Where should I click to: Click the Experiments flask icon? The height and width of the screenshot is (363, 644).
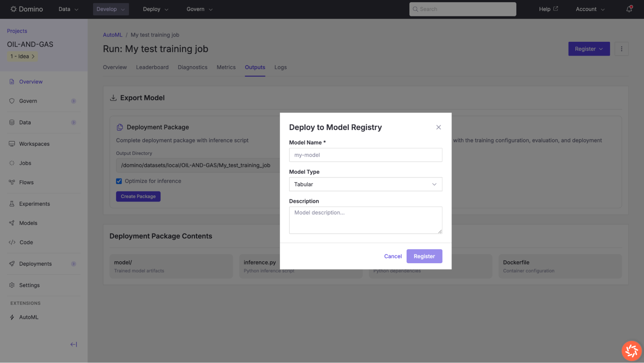(x=12, y=204)
